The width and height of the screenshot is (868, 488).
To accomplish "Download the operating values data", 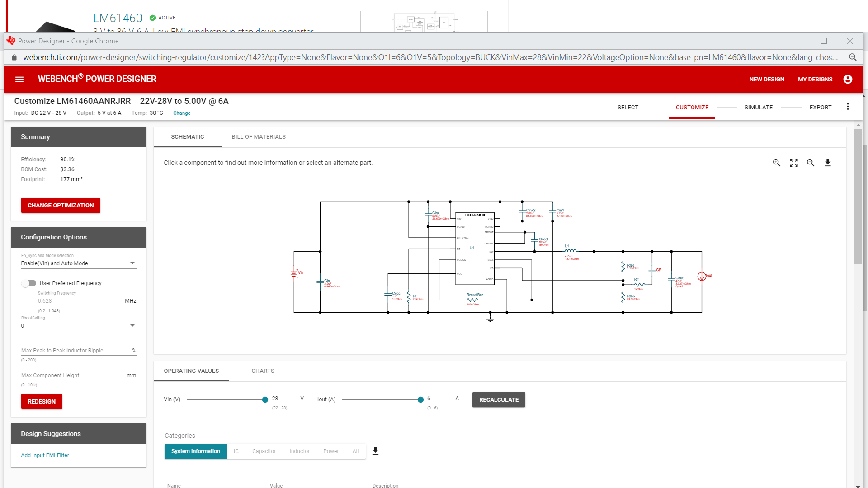I will (375, 451).
